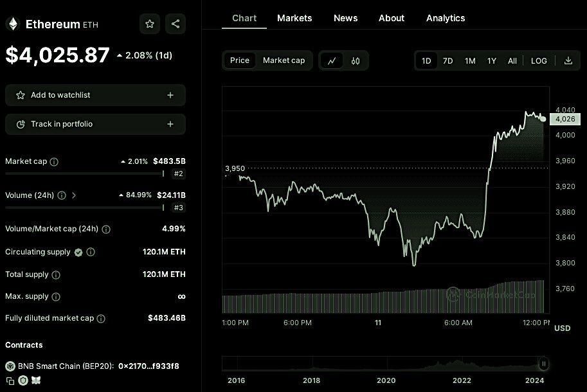Download chart data with the download icon
Viewport: 587px width, 392px height.
point(568,60)
